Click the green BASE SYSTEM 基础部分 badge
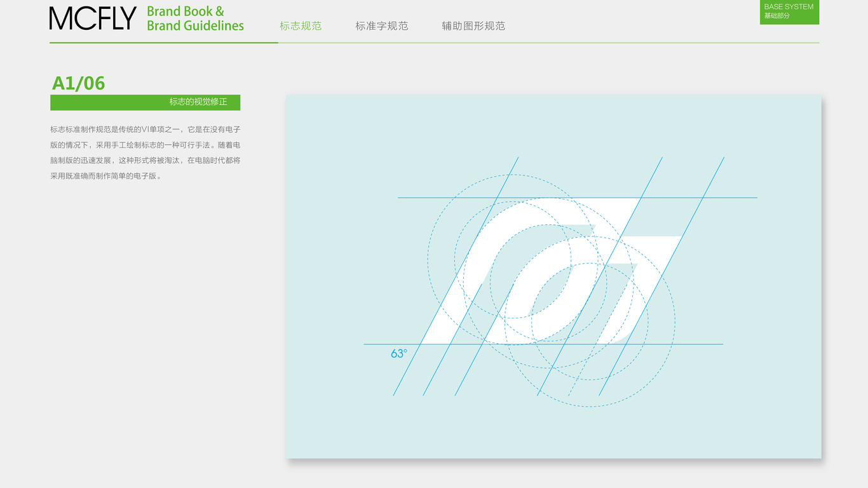Screen dimensions: 868x488 [789, 12]
